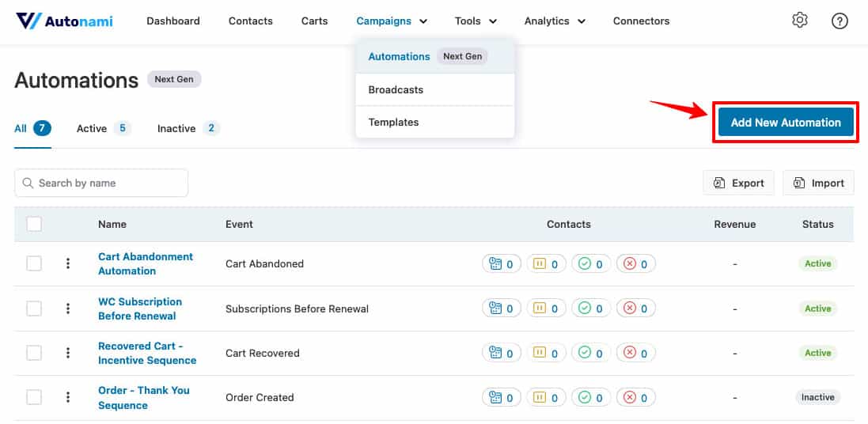Click the completed contacts count in Recovered Cart row
868x424 pixels.
pyautogui.click(x=590, y=353)
